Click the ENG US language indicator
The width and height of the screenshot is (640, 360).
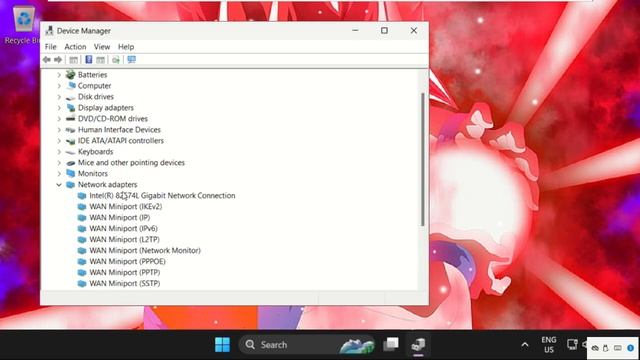pyautogui.click(x=549, y=345)
